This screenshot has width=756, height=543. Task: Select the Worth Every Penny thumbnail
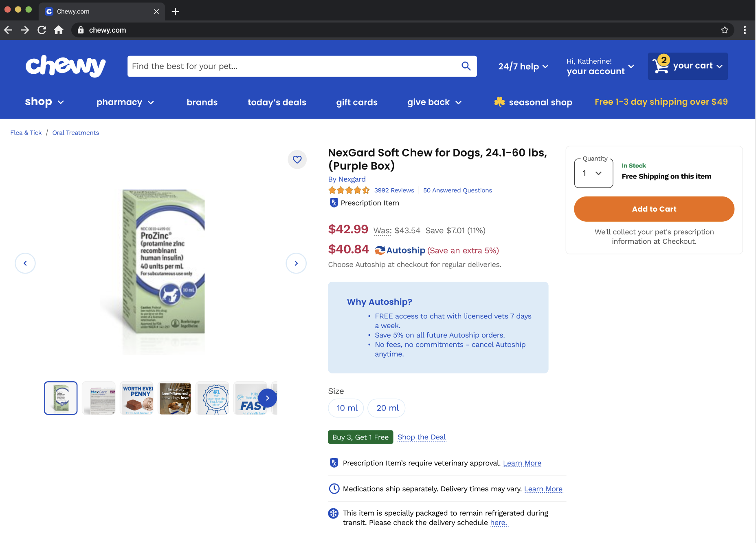pos(137,398)
